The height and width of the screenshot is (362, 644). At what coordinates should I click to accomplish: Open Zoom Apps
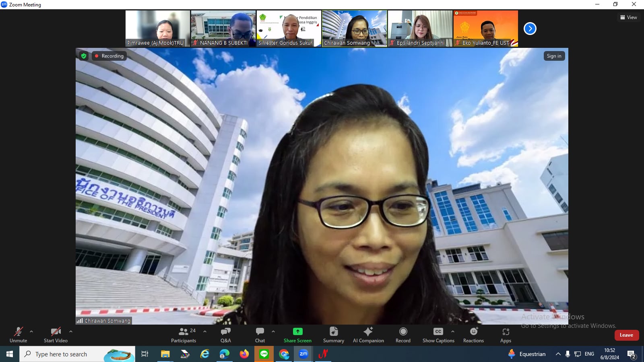coord(506,335)
